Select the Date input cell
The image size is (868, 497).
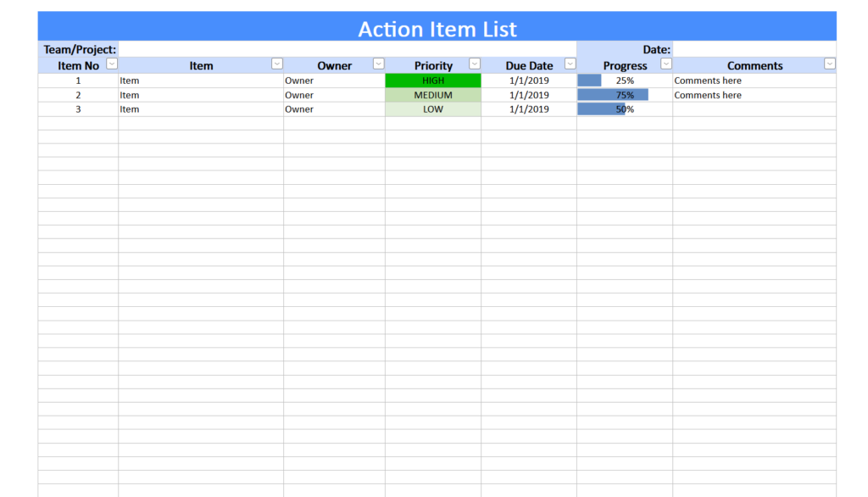(754, 49)
